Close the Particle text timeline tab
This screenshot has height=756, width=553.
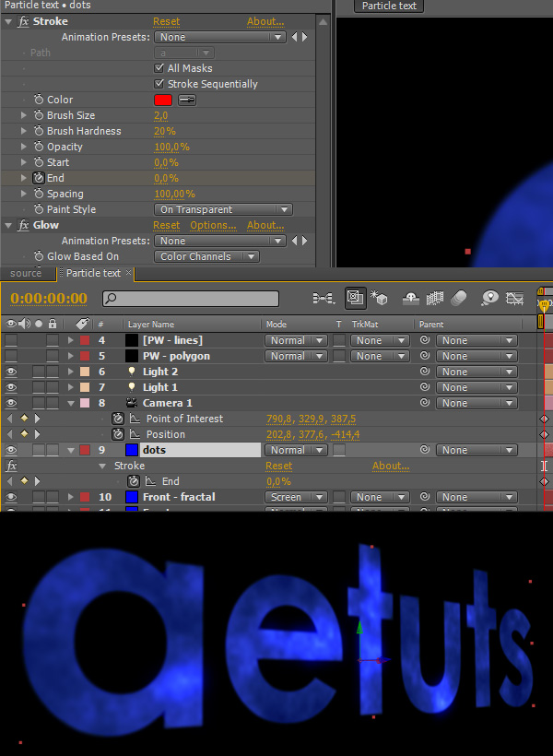click(128, 272)
